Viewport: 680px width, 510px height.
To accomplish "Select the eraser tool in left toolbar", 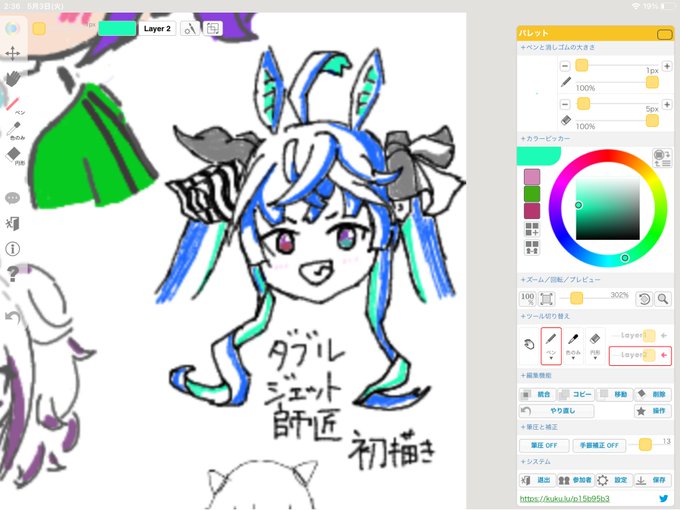I will pos(13,155).
